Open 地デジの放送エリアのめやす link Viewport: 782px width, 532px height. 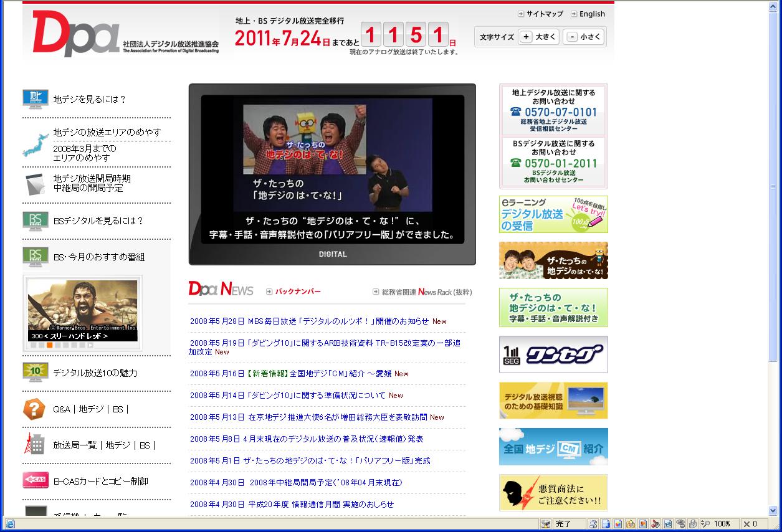pyautogui.click(x=107, y=132)
